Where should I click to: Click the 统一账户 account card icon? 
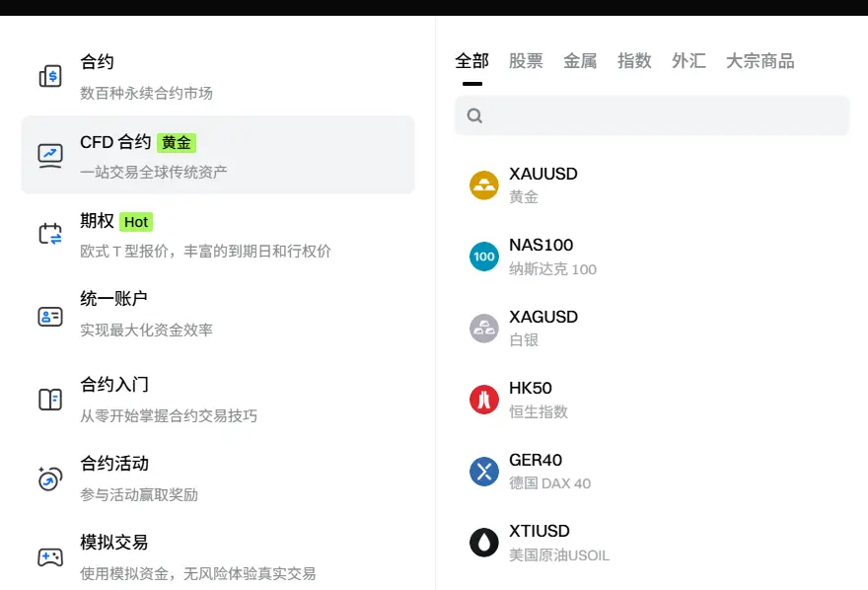(50, 317)
